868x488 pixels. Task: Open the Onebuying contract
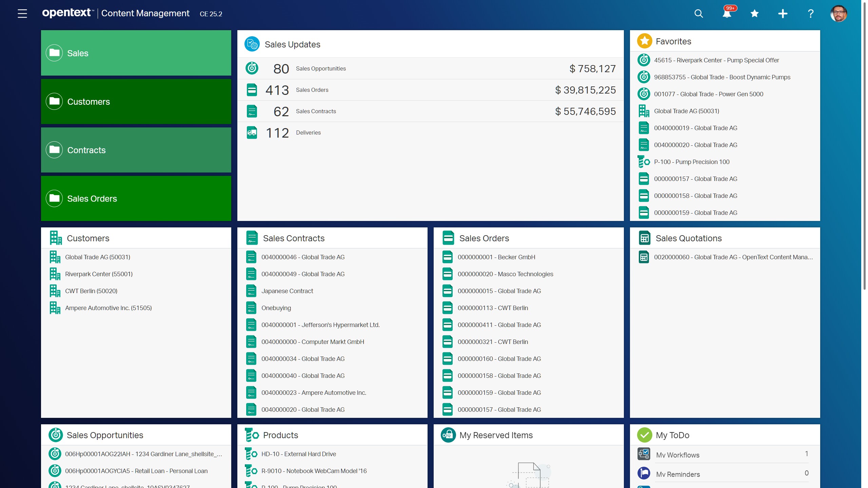coord(332,308)
